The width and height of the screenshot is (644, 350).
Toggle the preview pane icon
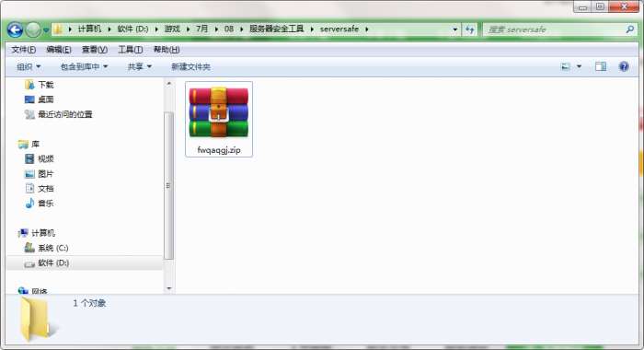(601, 66)
